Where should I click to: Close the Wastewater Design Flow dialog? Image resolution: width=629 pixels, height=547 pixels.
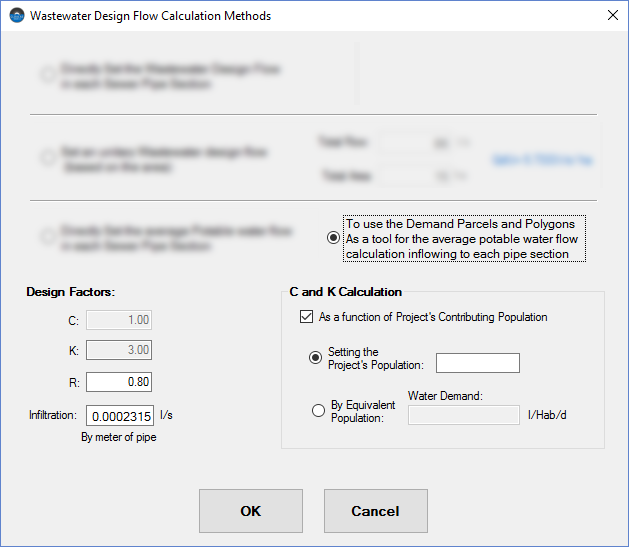612,16
